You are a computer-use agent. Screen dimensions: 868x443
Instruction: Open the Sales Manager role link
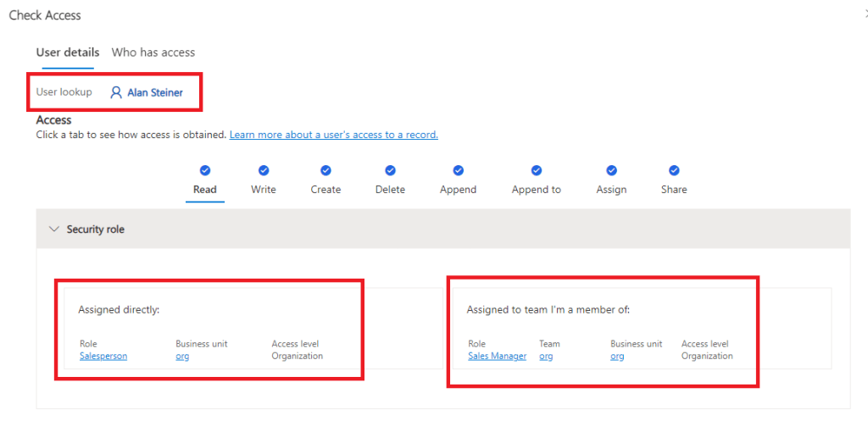[497, 356]
